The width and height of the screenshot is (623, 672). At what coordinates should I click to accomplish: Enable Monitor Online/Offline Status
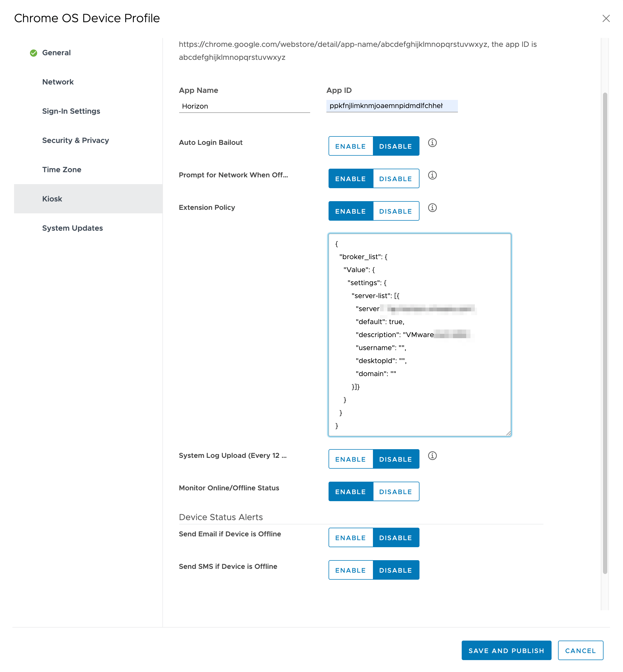pos(350,492)
